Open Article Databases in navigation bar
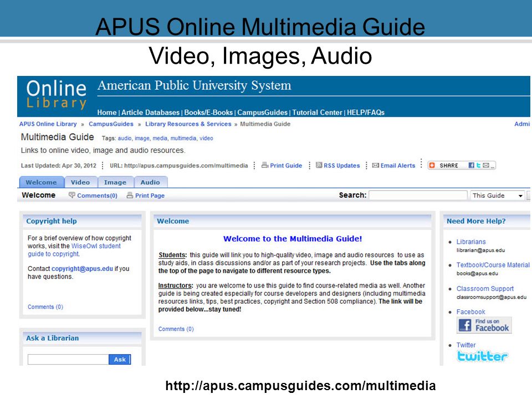Screen dimensions: 532x399 coord(150,112)
